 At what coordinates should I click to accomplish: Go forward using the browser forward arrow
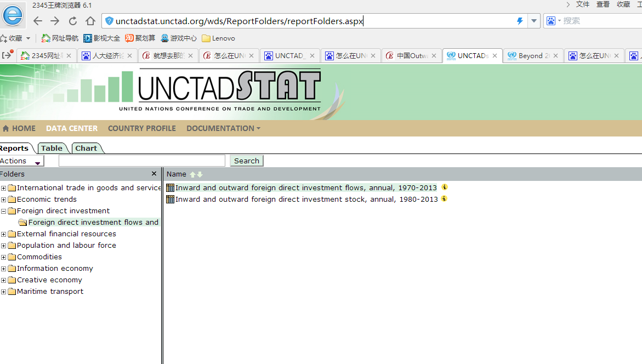(x=55, y=21)
